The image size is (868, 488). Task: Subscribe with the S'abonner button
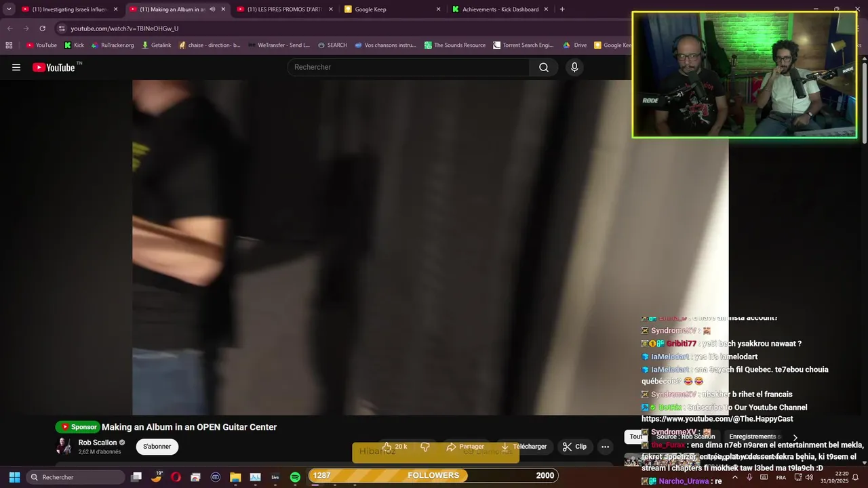coord(157,447)
